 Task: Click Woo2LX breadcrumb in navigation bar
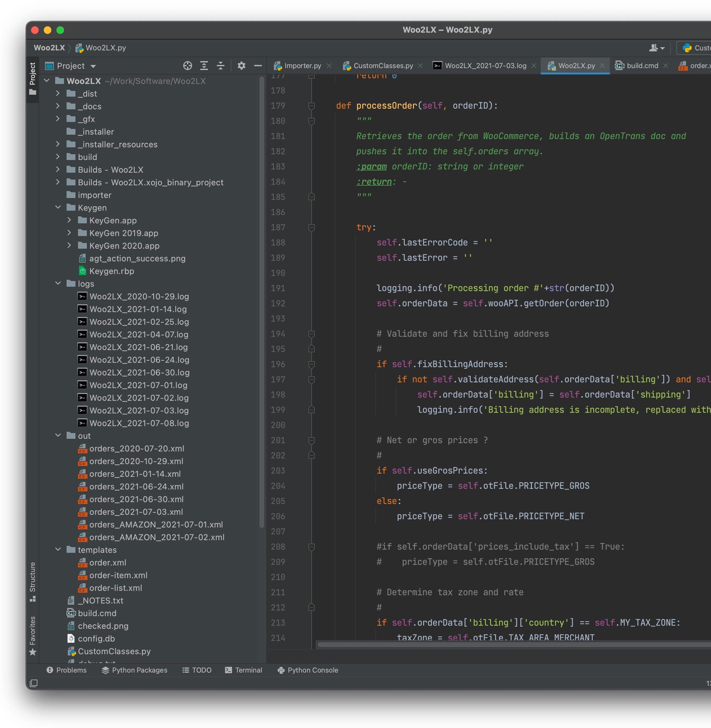click(x=49, y=48)
